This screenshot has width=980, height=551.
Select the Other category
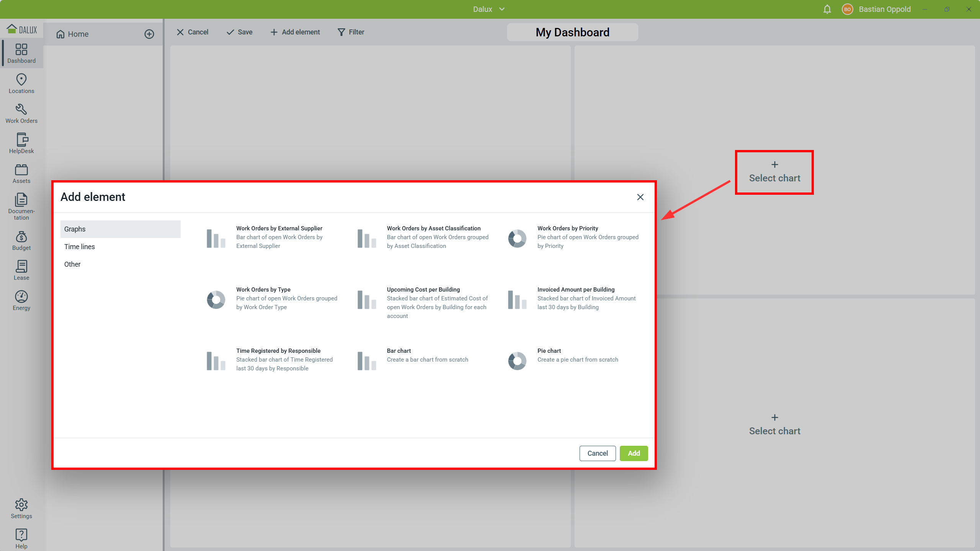click(72, 264)
